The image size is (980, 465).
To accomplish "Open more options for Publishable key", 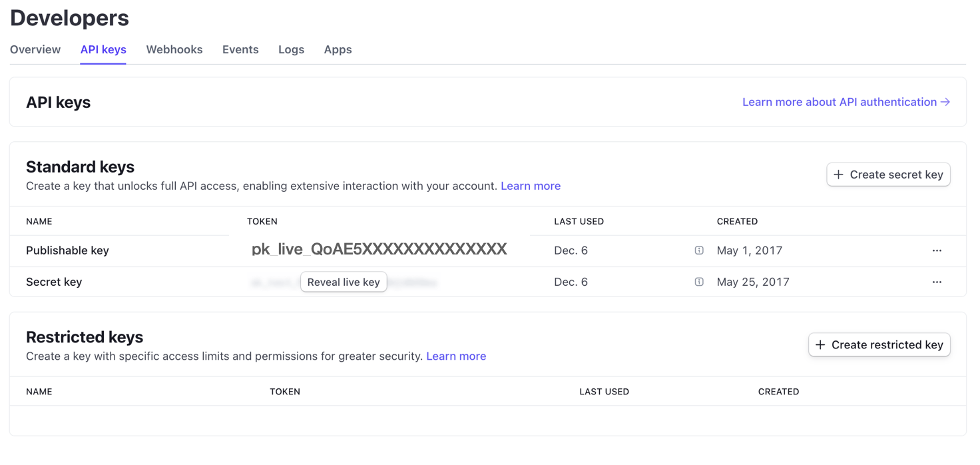I will [x=937, y=250].
